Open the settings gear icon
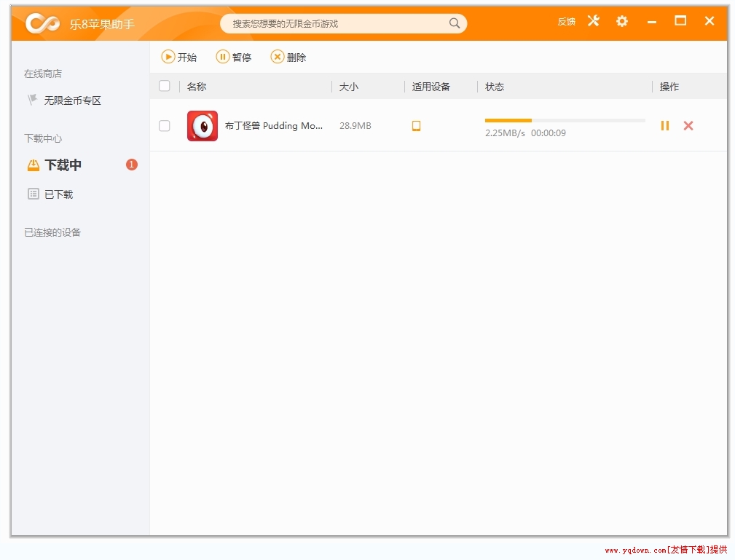The image size is (735, 560). [x=622, y=21]
